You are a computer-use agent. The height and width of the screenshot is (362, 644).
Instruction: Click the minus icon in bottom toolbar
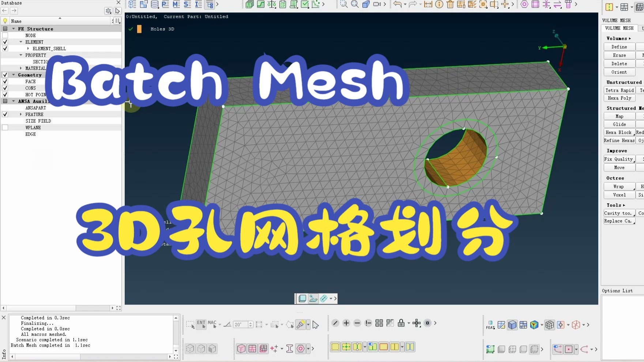(x=357, y=323)
